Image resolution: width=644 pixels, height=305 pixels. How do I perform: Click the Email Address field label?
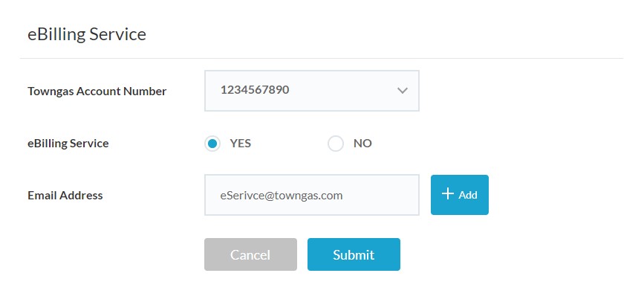[x=65, y=196]
